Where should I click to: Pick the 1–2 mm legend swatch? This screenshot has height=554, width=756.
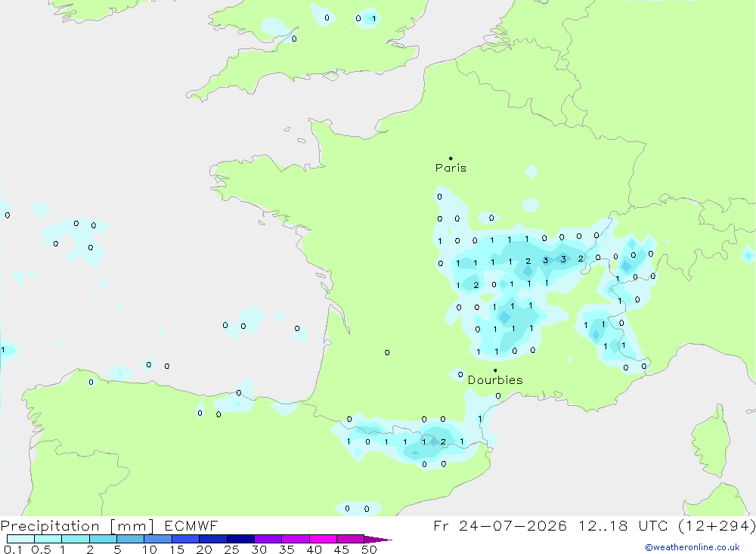coord(76,539)
